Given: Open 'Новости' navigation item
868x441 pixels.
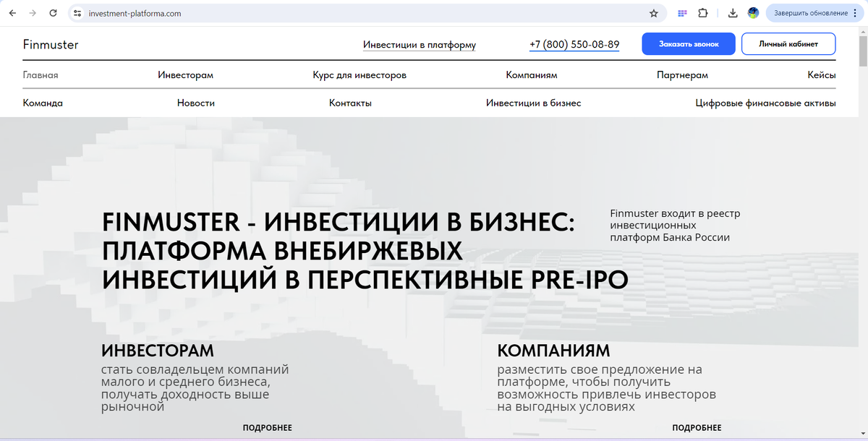Looking at the screenshot, I should coord(196,103).
